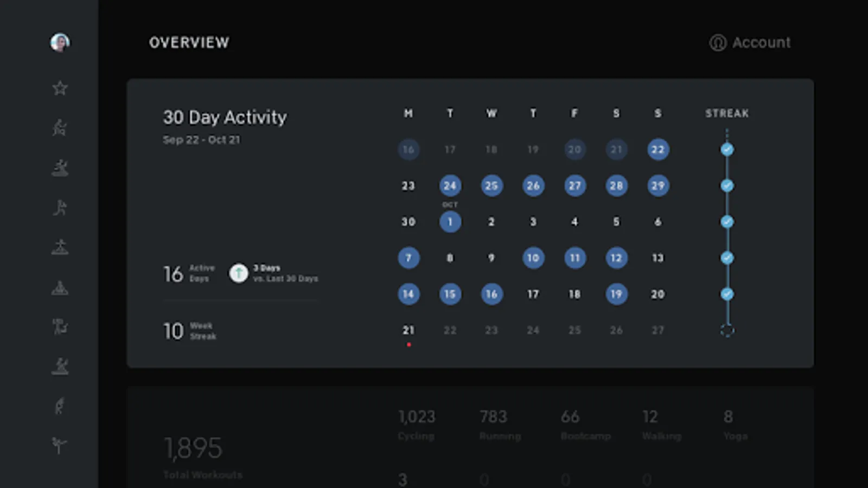Click the "783 Running" stat
The width and height of the screenshot is (868, 488).
(500, 426)
